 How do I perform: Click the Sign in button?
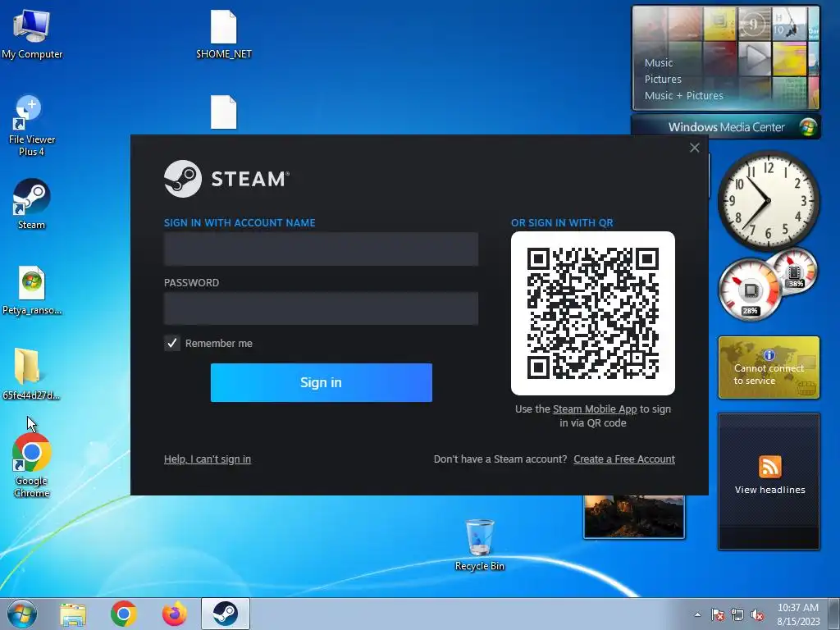click(x=321, y=382)
